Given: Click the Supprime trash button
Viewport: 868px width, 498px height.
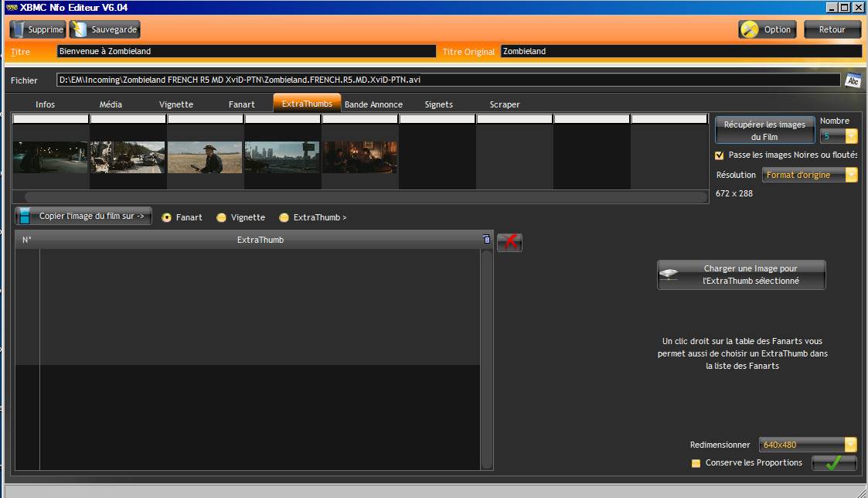Looking at the screenshot, I should point(38,29).
